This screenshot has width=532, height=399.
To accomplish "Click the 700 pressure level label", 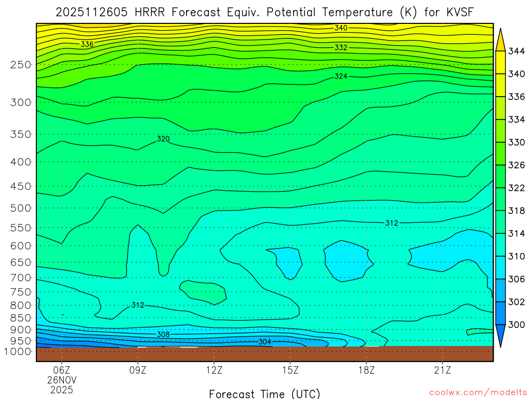I will click(21, 277).
